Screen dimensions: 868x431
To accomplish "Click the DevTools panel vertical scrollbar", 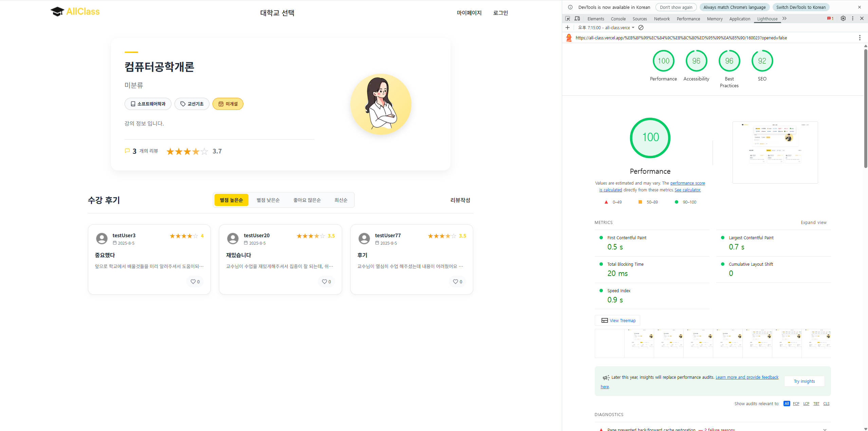I will coord(865,109).
